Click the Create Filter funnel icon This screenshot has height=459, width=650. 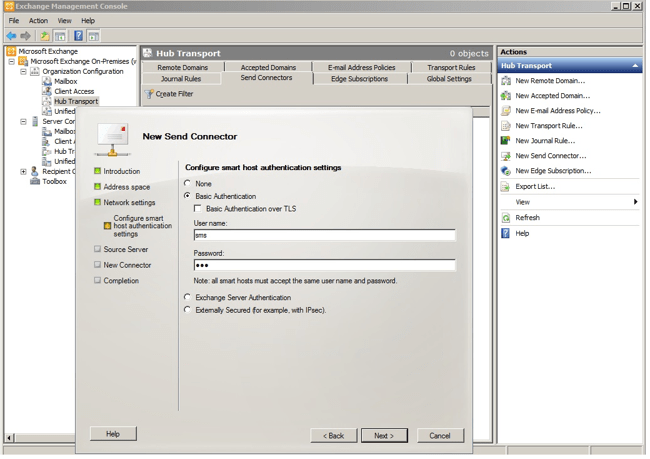[149, 95]
